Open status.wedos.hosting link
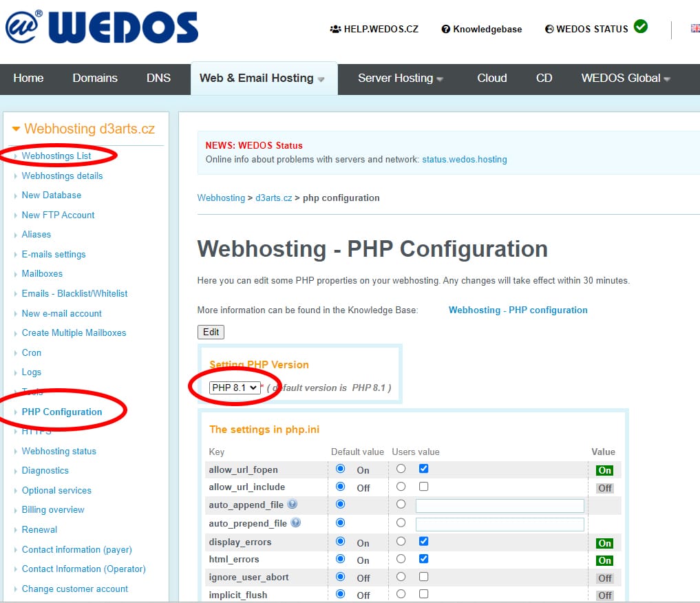This screenshot has width=700, height=603. point(465,159)
